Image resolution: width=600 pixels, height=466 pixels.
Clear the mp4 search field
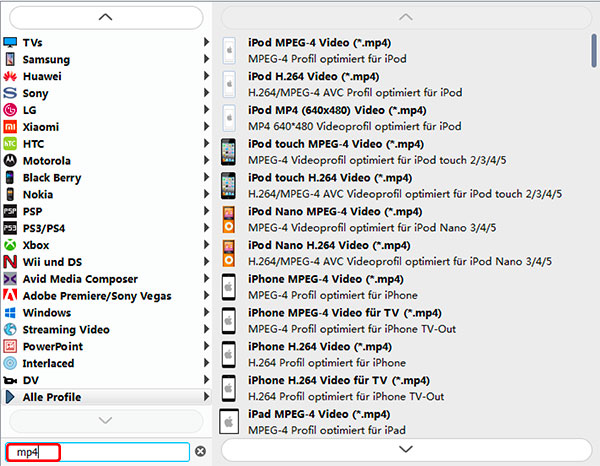click(200, 451)
